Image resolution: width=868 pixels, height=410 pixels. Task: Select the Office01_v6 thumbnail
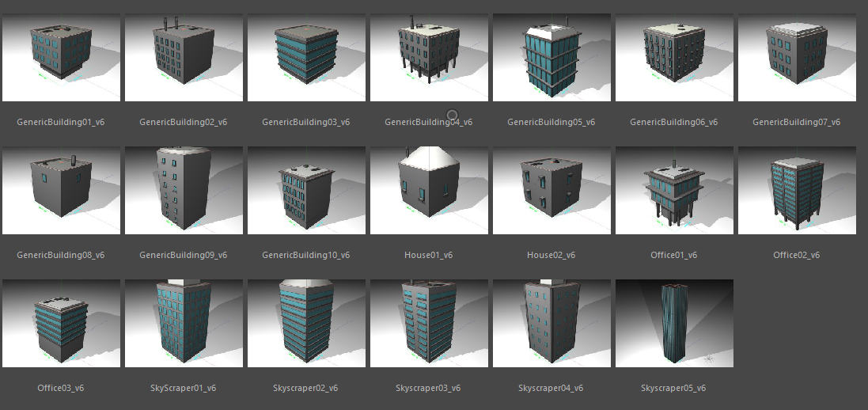[674, 190]
